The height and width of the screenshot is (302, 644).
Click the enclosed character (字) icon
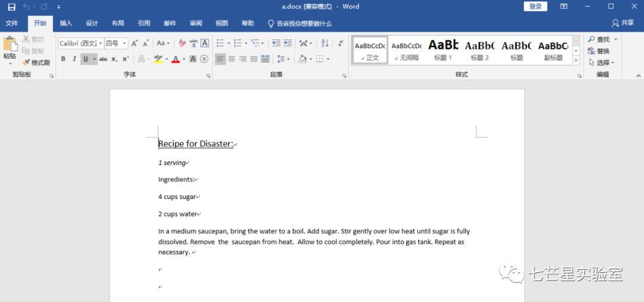coord(204,59)
